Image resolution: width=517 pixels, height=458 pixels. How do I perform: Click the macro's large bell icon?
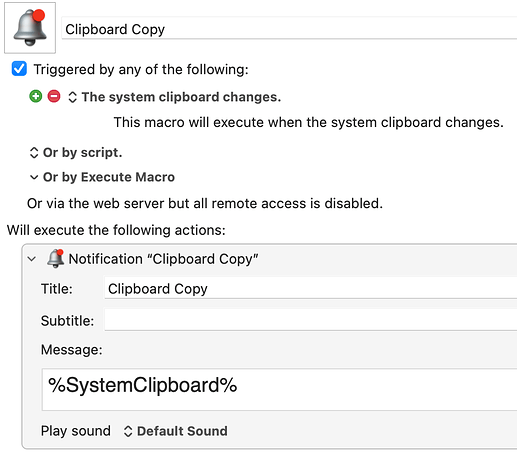click(30, 28)
